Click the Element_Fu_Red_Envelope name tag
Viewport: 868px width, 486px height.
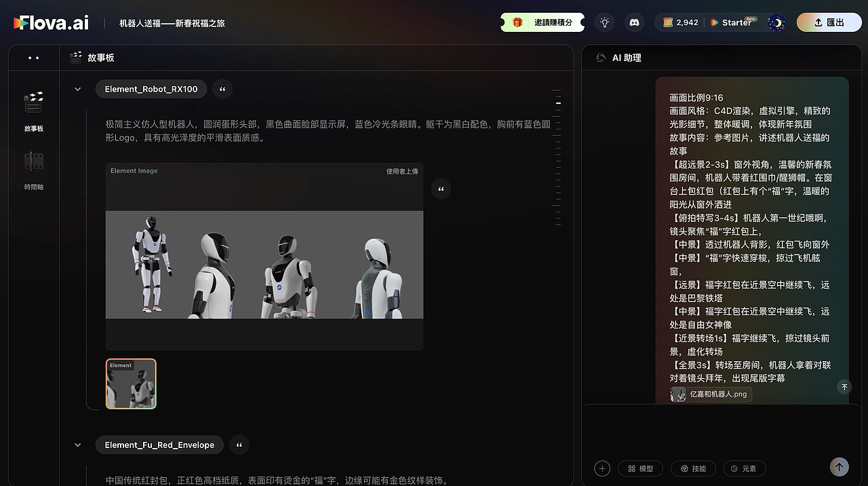159,445
